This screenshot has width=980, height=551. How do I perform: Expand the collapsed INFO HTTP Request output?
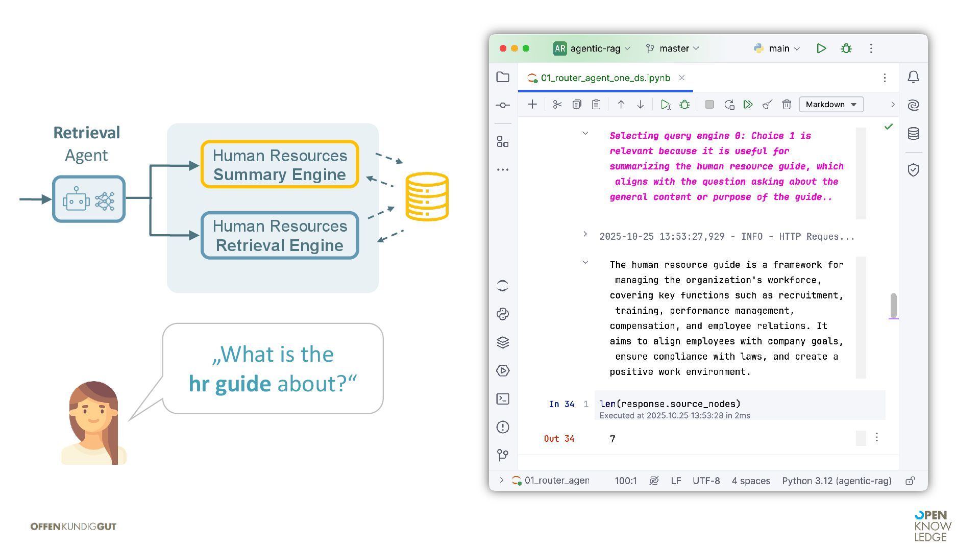coord(585,234)
